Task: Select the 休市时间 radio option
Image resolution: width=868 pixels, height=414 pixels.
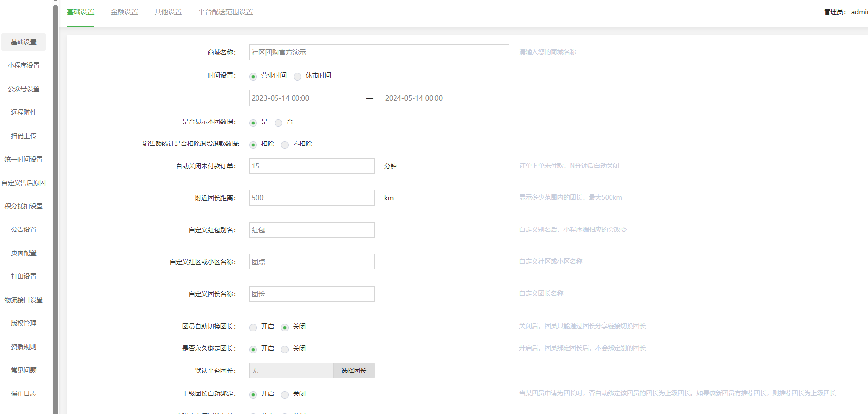Action: (297, 76)
